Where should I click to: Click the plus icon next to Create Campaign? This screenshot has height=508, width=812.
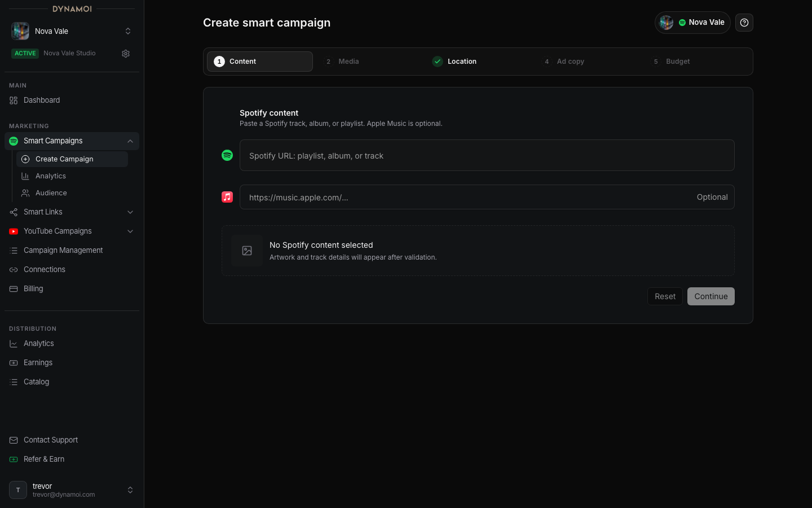(x=25, y=159)
